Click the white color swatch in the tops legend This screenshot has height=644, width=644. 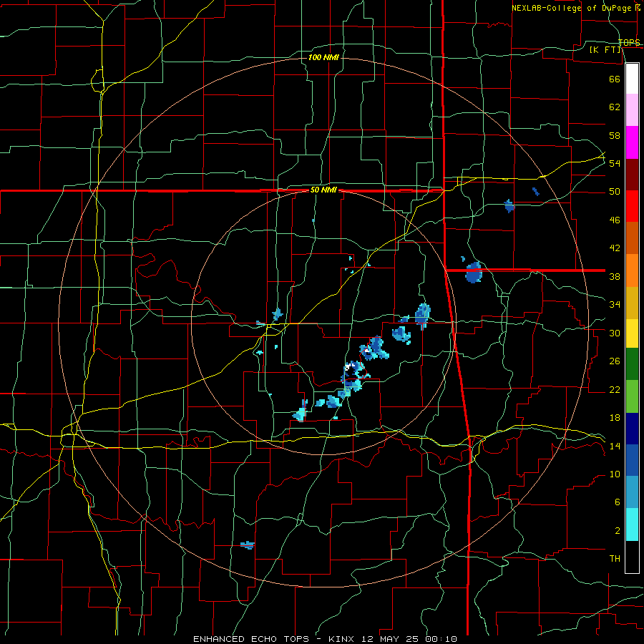coord(632,79)
